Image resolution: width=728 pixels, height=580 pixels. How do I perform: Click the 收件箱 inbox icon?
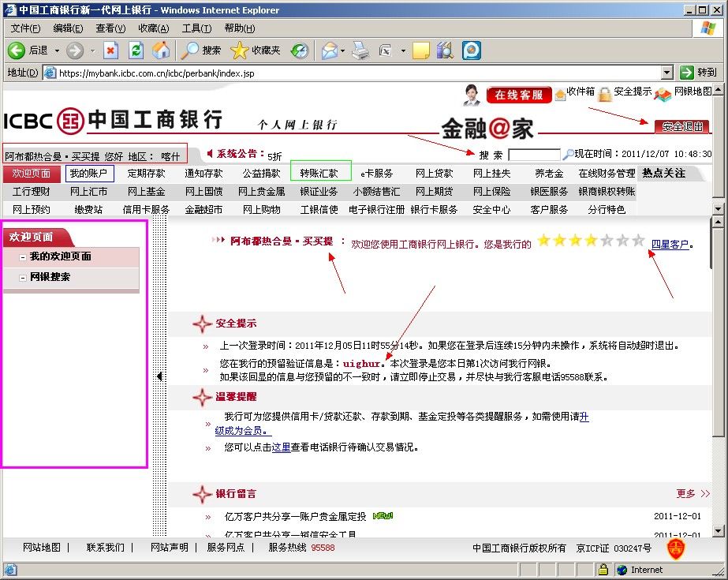pyautogui.click(x=560, y=94)
